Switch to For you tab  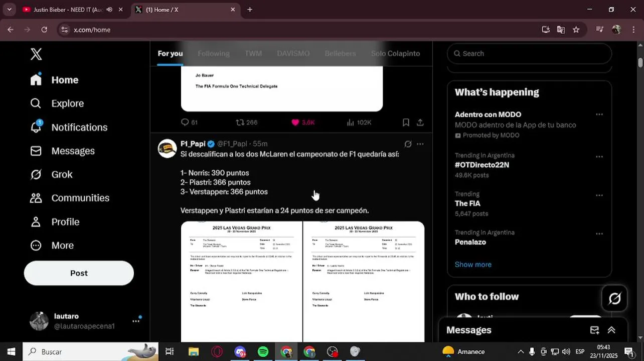click(170, 53)
